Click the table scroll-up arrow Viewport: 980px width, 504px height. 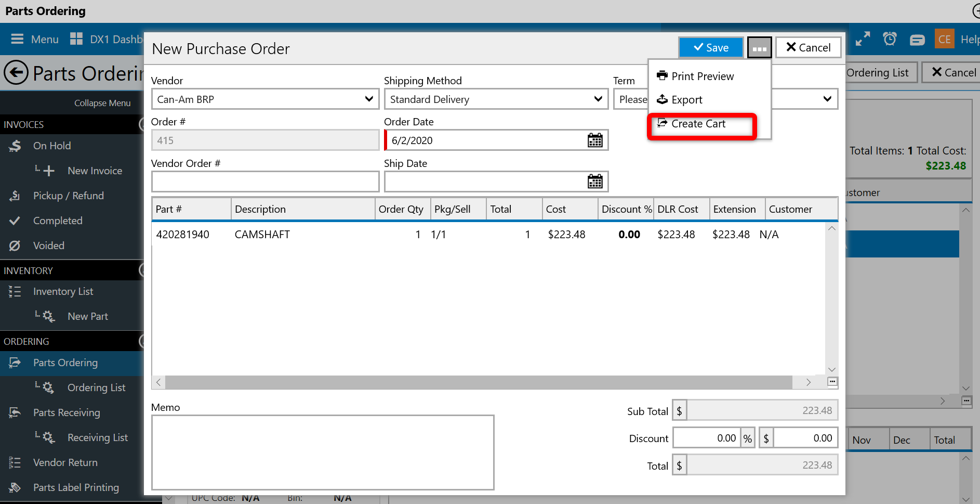coord(831,228)
